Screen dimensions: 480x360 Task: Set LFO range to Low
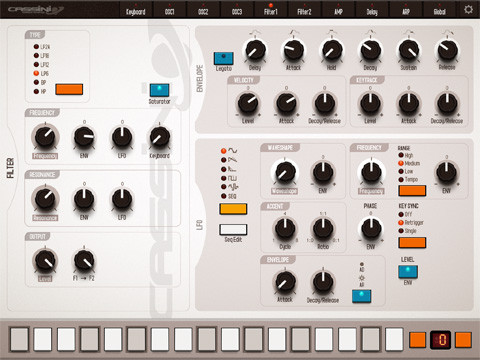(406, 171)
